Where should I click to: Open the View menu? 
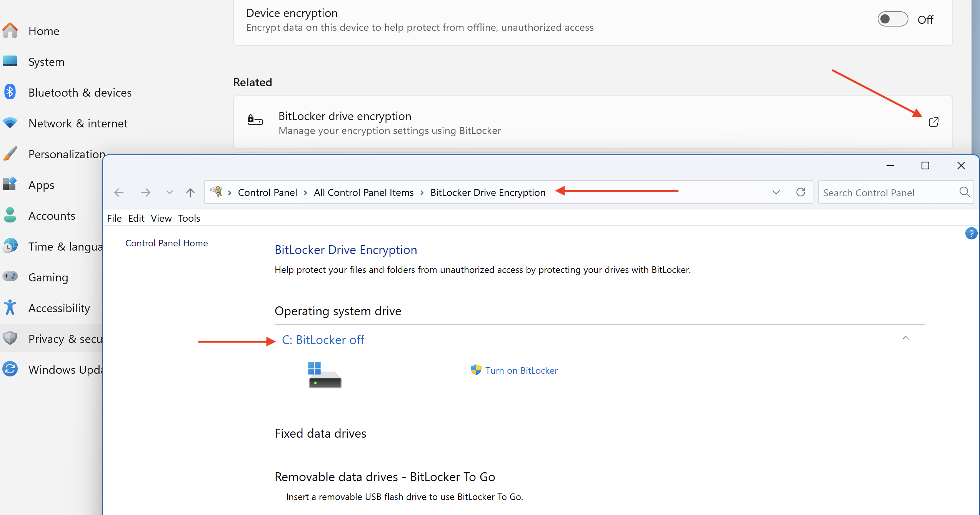[x=161, y=218]
